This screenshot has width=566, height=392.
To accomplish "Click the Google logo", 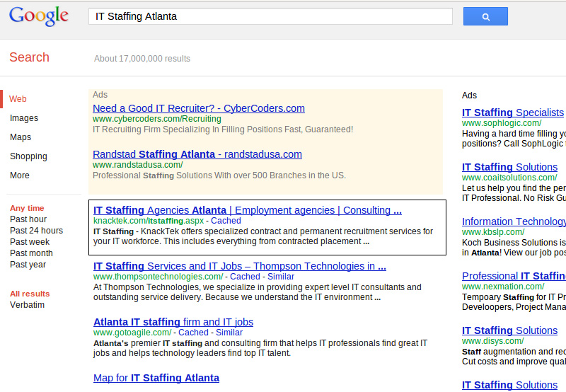I will pyautogui.click(x=39, y=16).
